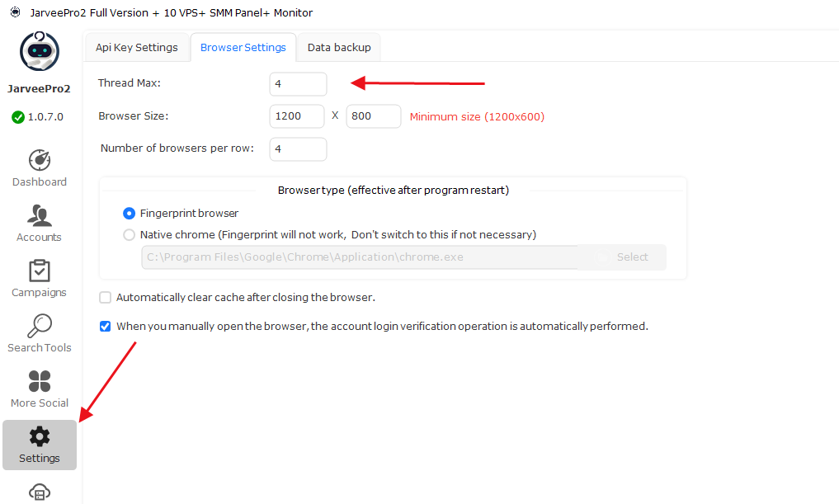Click the title bar app icon
Screen dimensions: 839x504
click(15, 12)
